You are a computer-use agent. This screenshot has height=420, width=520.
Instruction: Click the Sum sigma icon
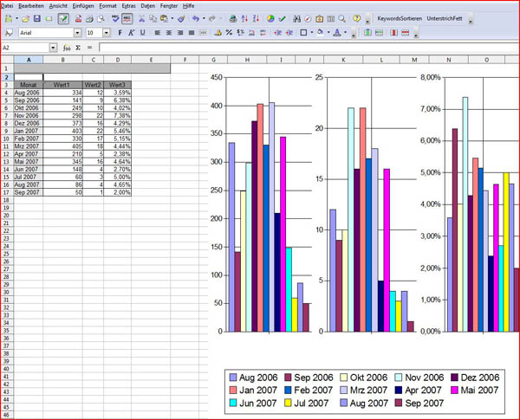(x=78, y=48)
